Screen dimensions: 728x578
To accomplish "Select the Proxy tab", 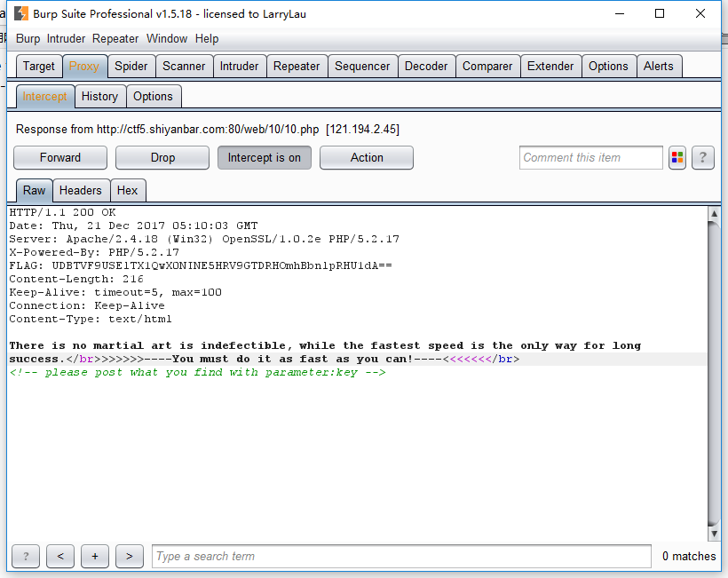I will pyautogui.click(x=84, y=67).
